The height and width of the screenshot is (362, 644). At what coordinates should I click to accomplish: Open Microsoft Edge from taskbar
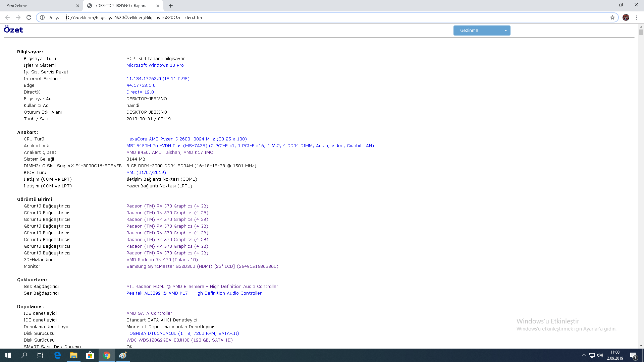coord(57,355)
